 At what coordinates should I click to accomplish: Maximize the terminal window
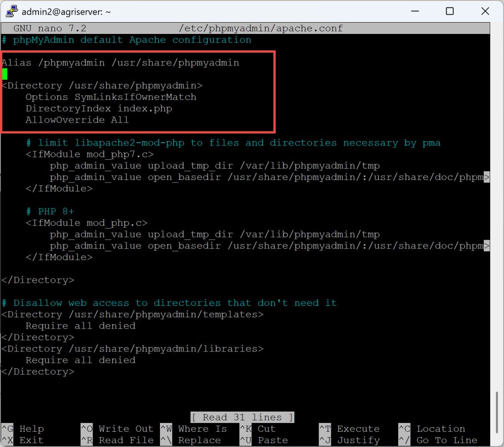450,11
